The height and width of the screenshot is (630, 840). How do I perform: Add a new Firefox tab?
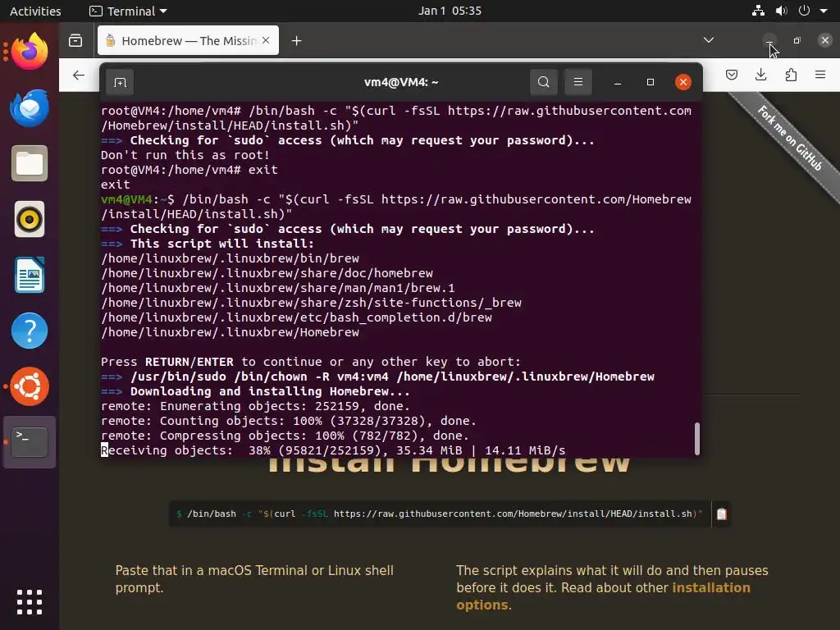(296, 41)
